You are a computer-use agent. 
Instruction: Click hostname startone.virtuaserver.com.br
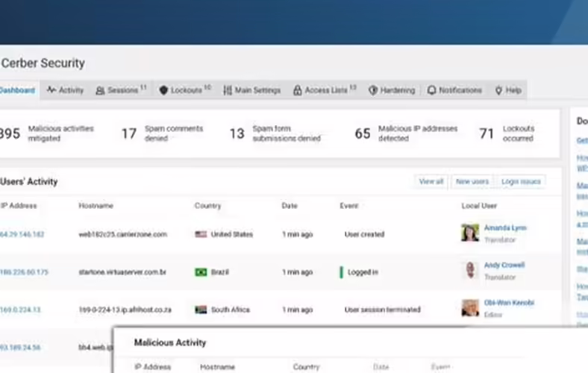click(122, 272)
